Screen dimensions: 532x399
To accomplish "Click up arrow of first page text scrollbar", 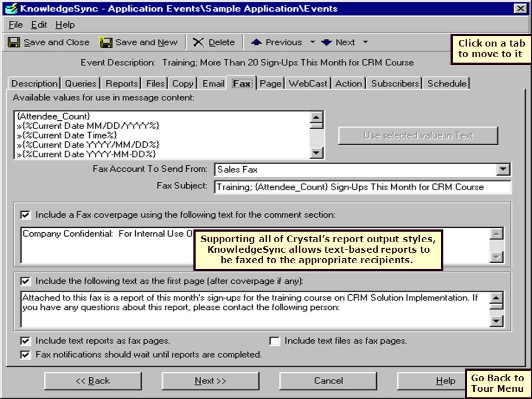I will [x=497, y=298].
